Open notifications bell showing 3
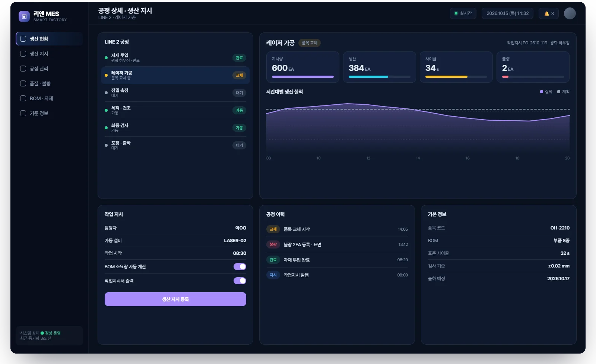 [x=549, y=13]
